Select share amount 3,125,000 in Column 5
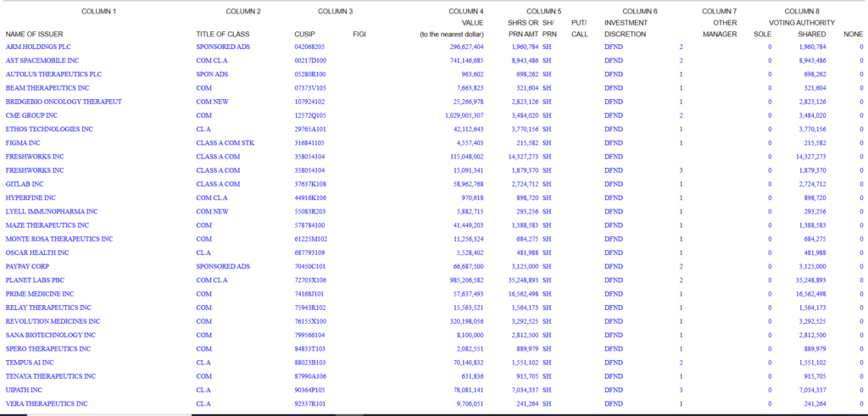Viewport: 868px width, 416px height. [525, 267]
